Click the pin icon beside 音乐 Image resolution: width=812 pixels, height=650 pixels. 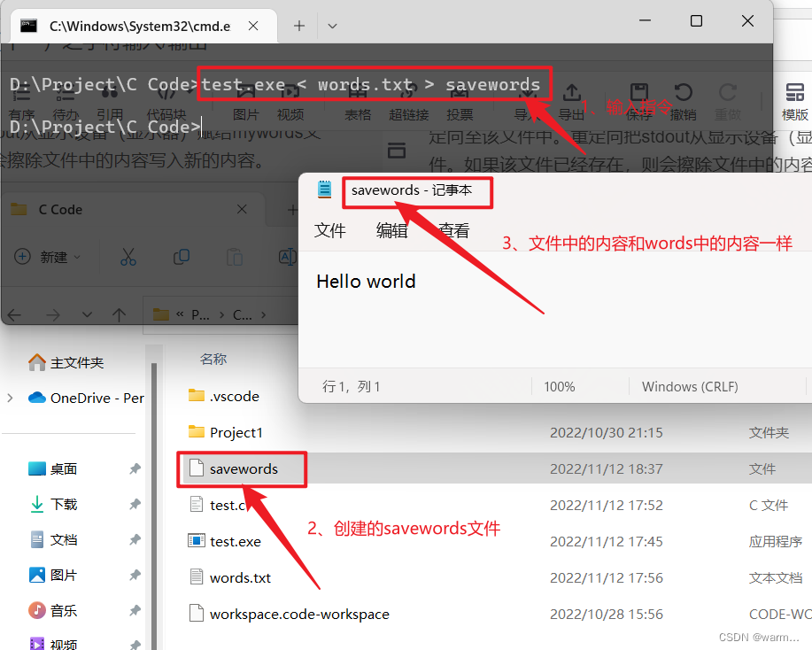point(135,611)
